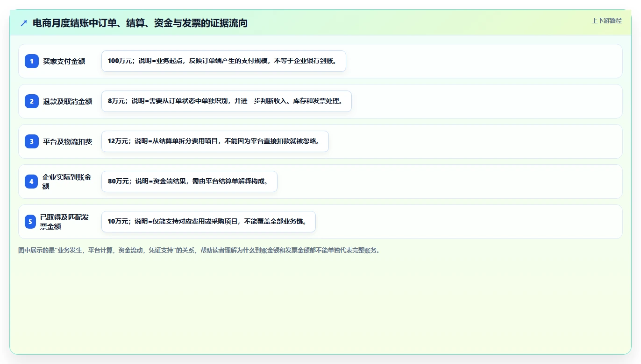The width and height of the screenshot is (641, 364).
Task: Select the 买家支付金额 label
Action: click(64, 61)
